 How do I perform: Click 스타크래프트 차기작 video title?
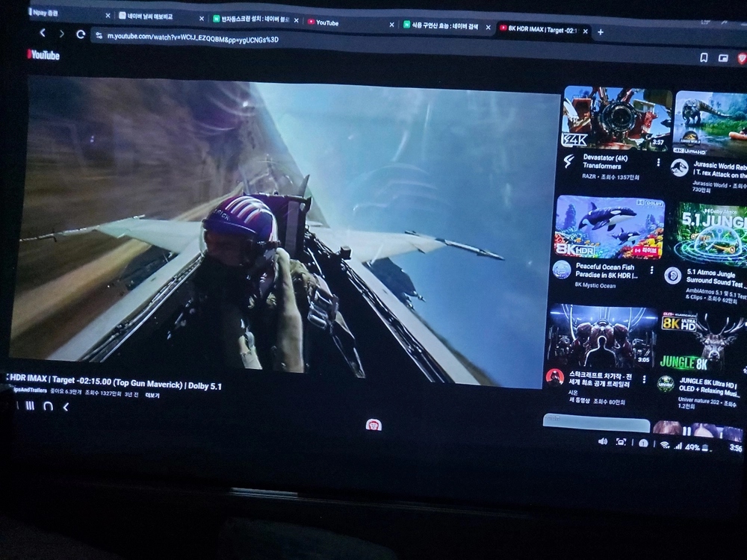pos(599,380)
